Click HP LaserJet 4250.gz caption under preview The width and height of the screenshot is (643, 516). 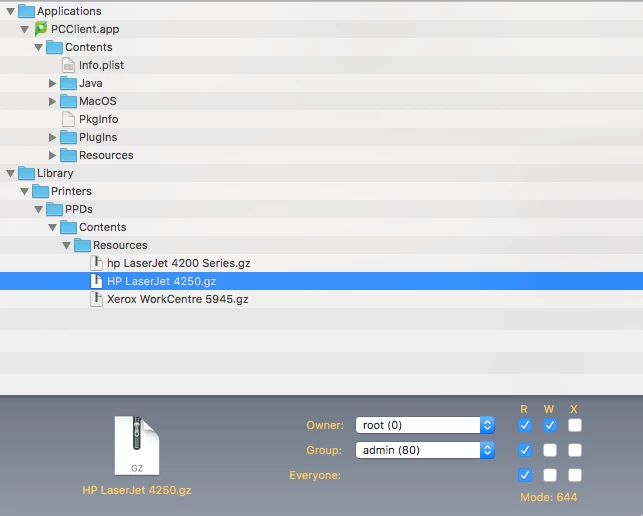point(137,490)
